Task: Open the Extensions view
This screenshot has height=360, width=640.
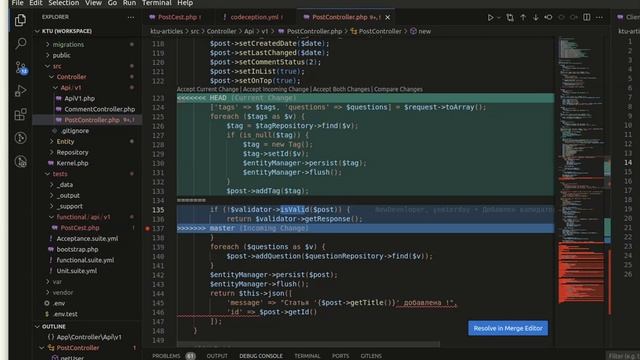Action: pos(20,114)
